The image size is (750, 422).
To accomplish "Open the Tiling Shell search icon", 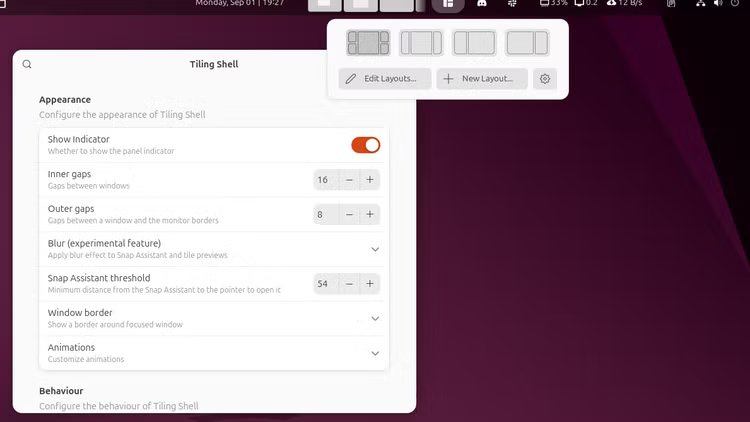I will [x=27, y=64].
